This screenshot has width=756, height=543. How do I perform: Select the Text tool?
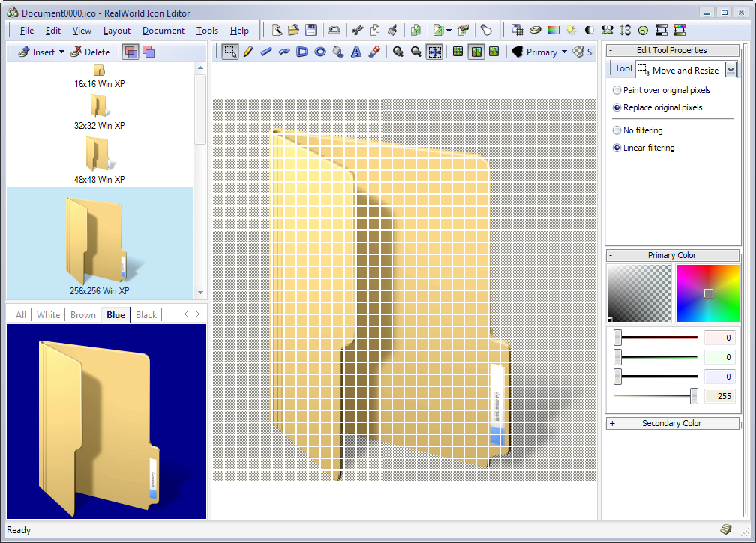coord(356,52)
